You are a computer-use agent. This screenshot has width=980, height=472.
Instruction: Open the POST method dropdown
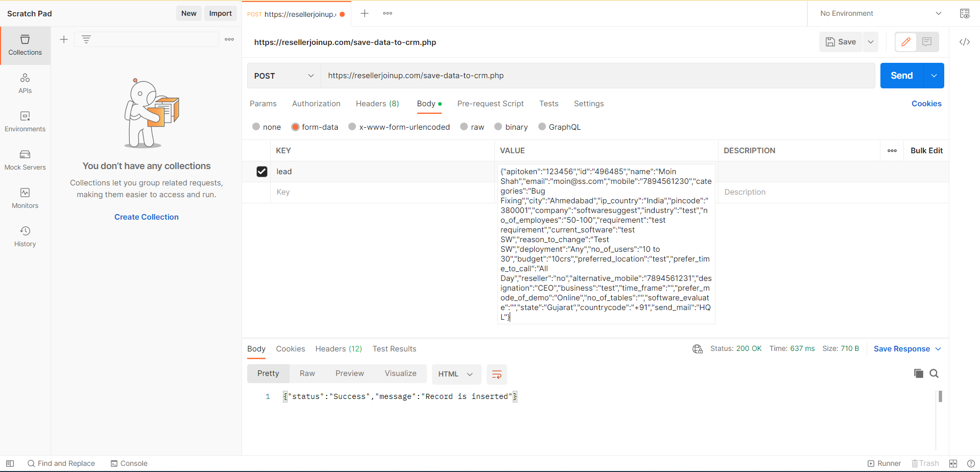pyautogui.click(x=284, y=76)
